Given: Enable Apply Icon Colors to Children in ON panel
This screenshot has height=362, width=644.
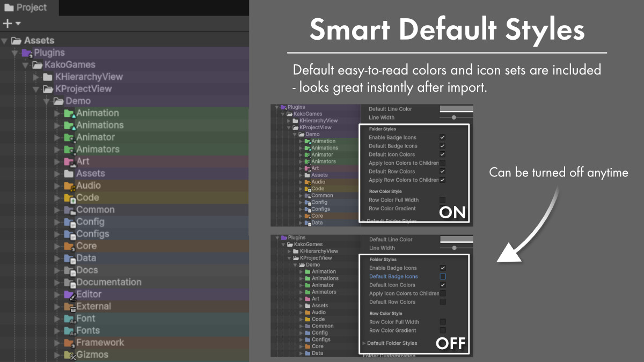Looking at the screenshot, I should pyautogui.click(x=442, y=163).
